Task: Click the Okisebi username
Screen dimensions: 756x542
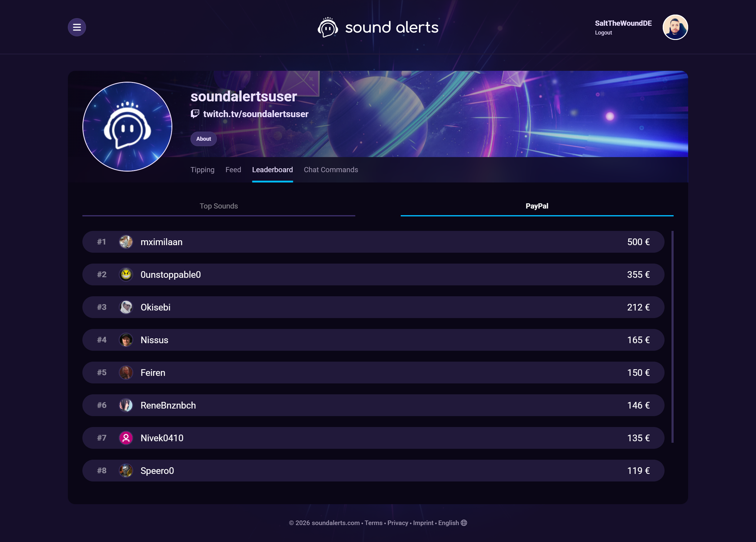Action: pyautogui.click(x=155, y=307)
